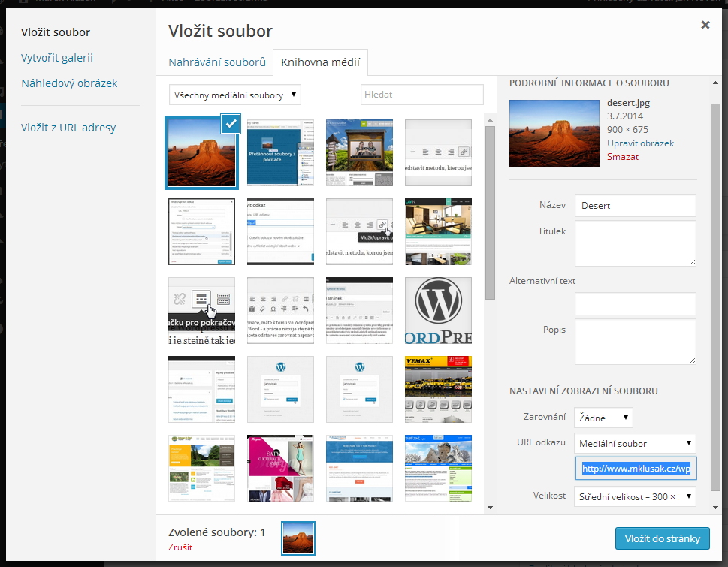
Task: Select the hotel lobby interior thumbnail
Action: 438,231
